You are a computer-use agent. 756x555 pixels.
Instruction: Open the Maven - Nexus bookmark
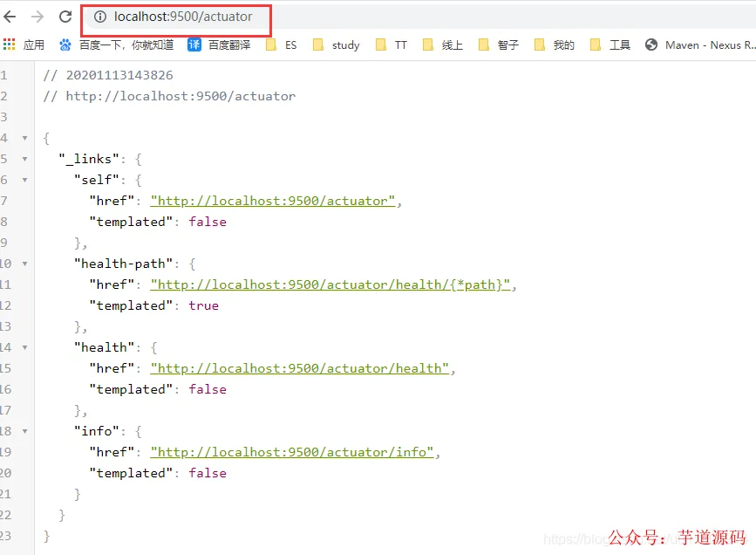700,45
